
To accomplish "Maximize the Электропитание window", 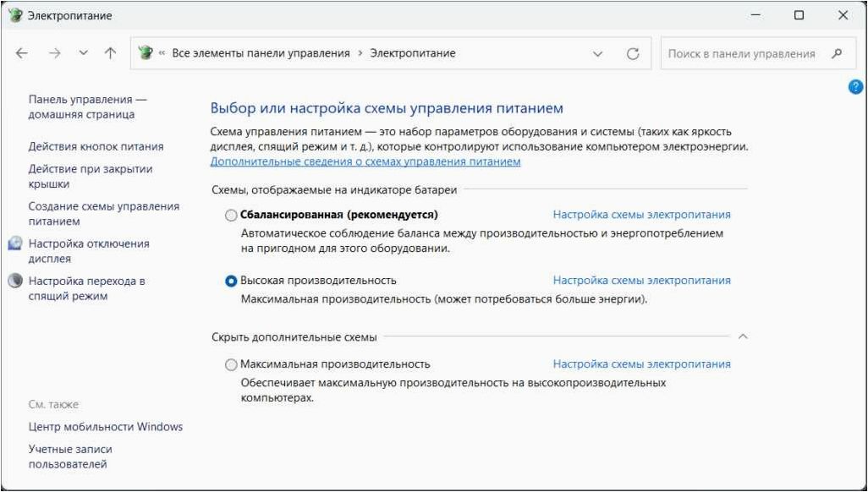I will pos(799,15).
